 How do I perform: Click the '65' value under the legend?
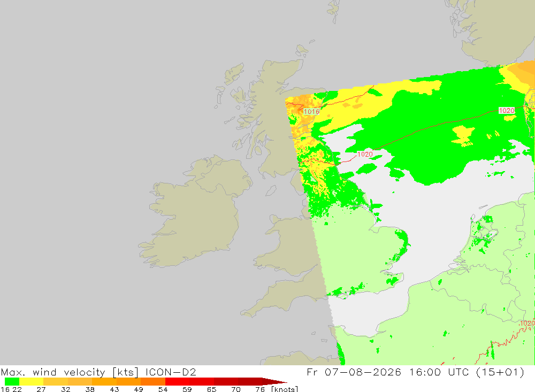(211, 389)
